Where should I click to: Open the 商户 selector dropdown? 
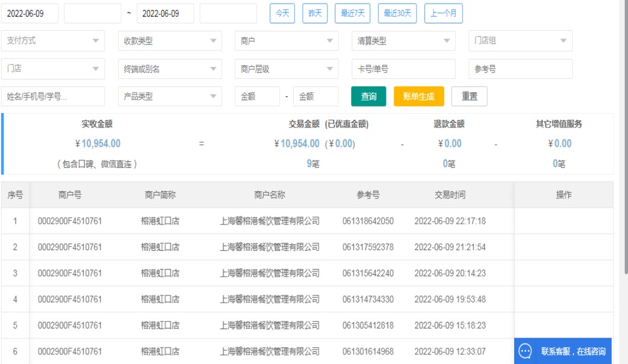pos(287,41)
